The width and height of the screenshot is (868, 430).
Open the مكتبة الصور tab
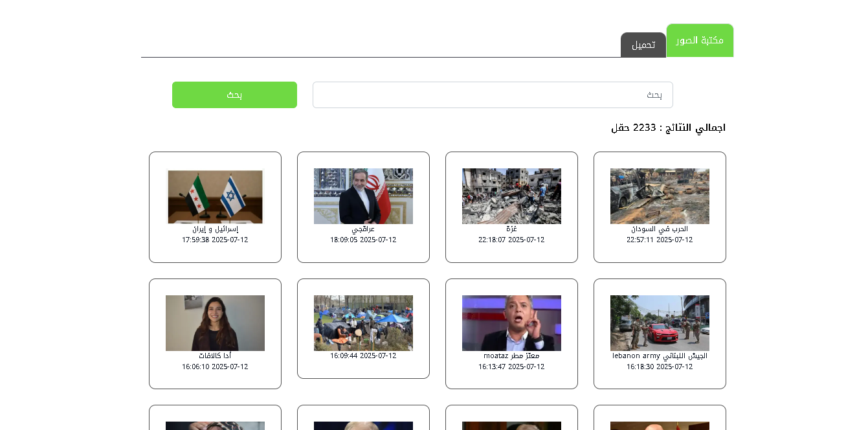[x=700, y=41]
